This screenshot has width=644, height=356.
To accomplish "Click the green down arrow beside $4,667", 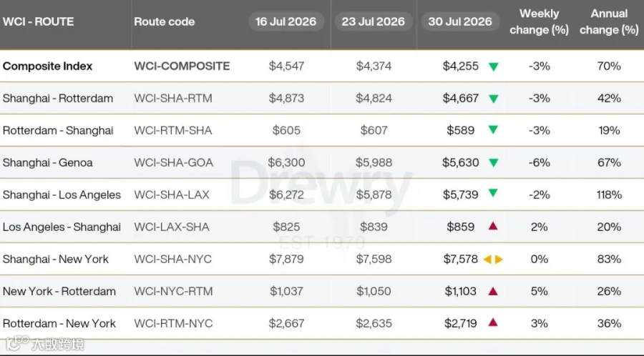I will (x=493, y=99).
